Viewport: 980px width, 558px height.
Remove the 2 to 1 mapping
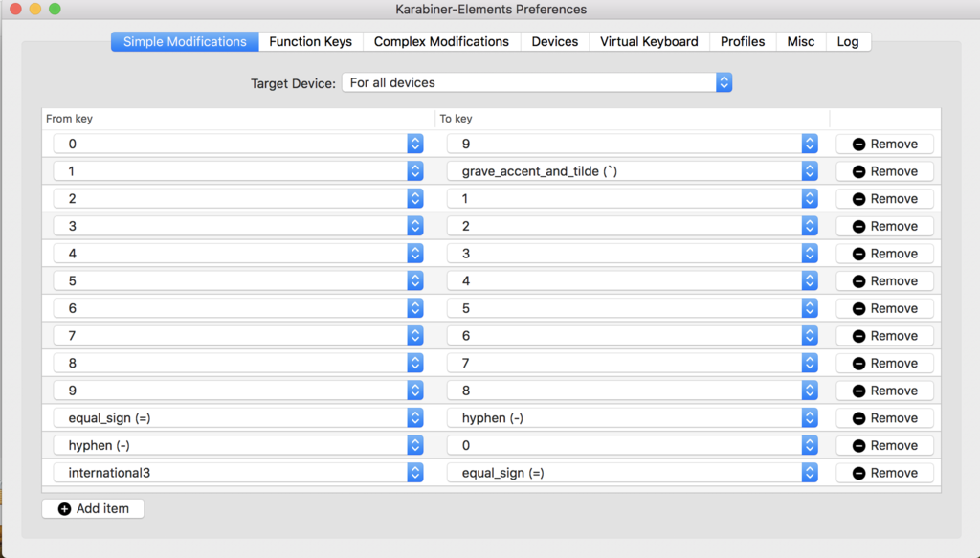click(885, 199)
